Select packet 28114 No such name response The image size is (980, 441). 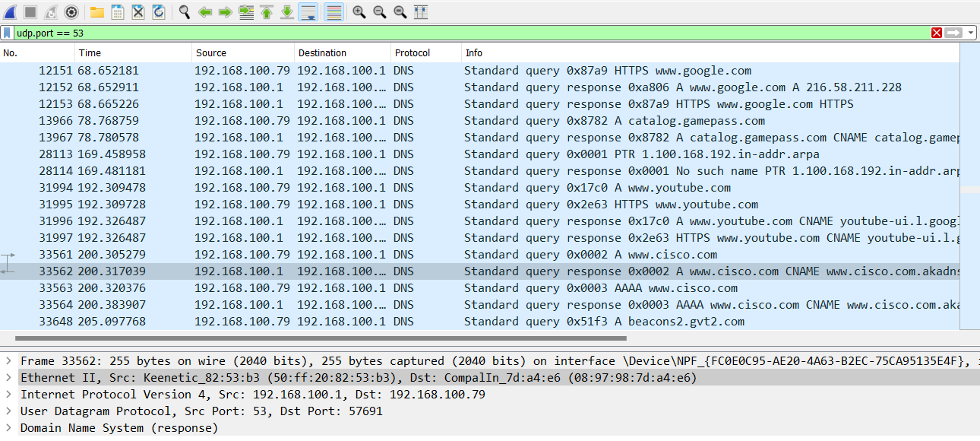pyautogui.click(x=480, y=171)
